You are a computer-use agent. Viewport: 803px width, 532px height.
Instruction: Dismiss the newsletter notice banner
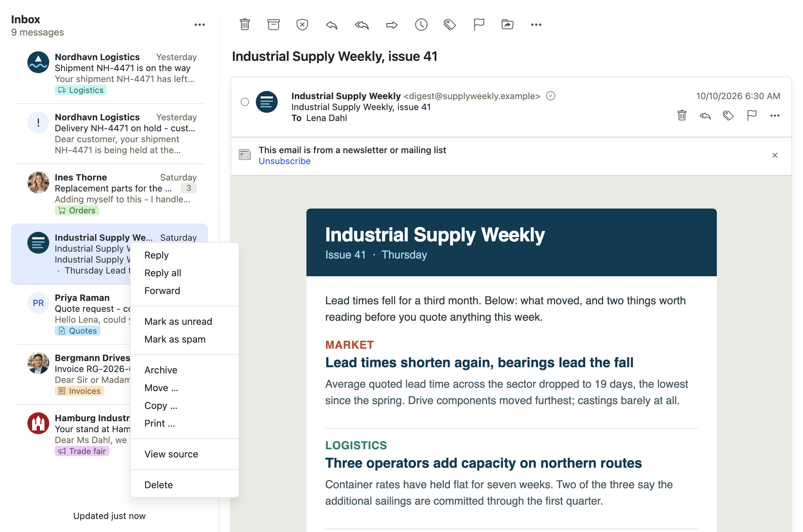click(x=775, y=155)
